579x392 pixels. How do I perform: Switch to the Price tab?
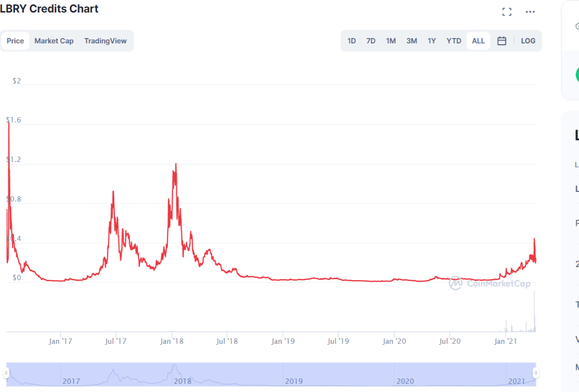pyautogui.click(x=15, y=41)
